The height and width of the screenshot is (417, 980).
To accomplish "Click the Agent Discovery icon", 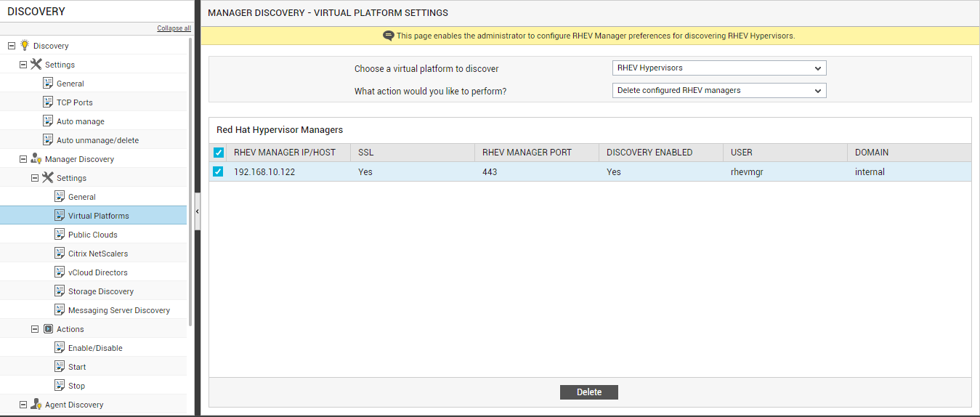I will (x=36, y=404).
